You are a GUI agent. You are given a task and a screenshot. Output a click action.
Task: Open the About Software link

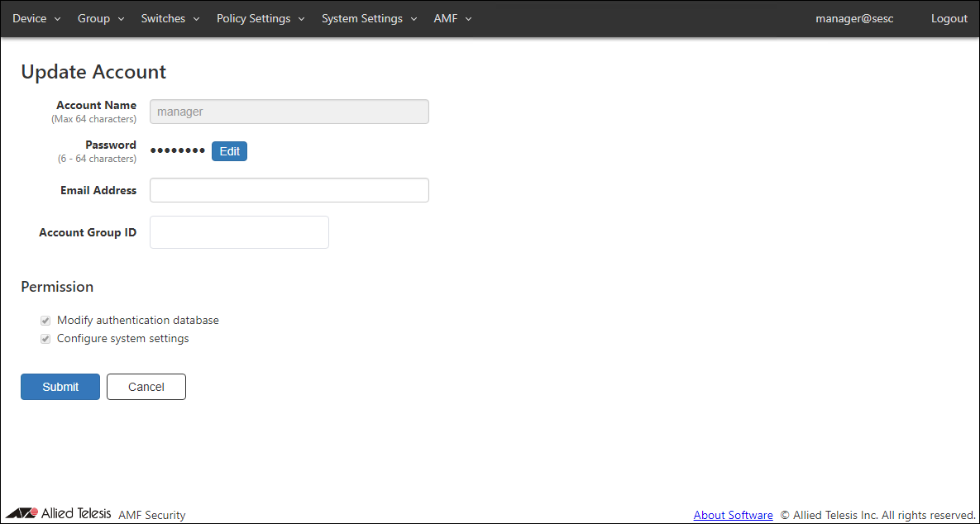[733, 515]
